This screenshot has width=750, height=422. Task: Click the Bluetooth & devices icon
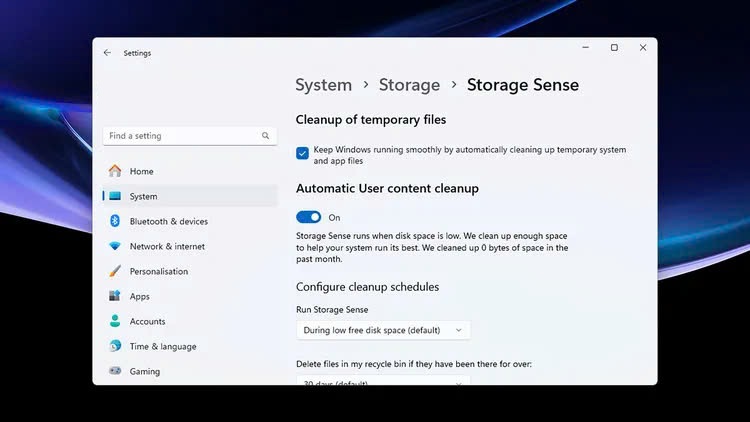click(115, 221)
